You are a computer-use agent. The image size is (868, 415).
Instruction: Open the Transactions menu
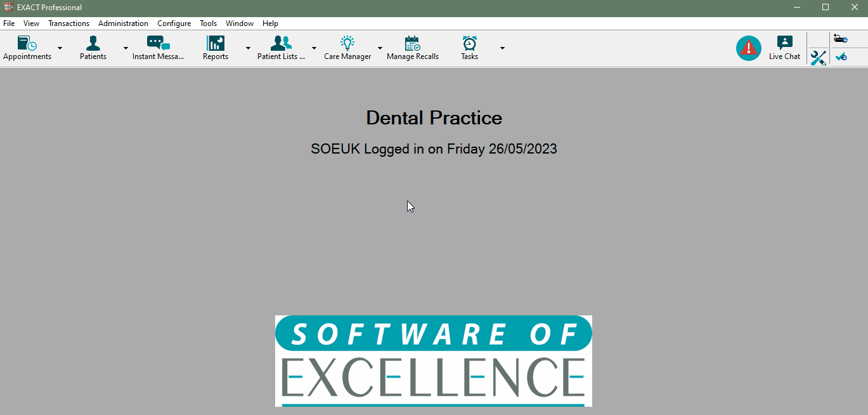coord(69,23)
